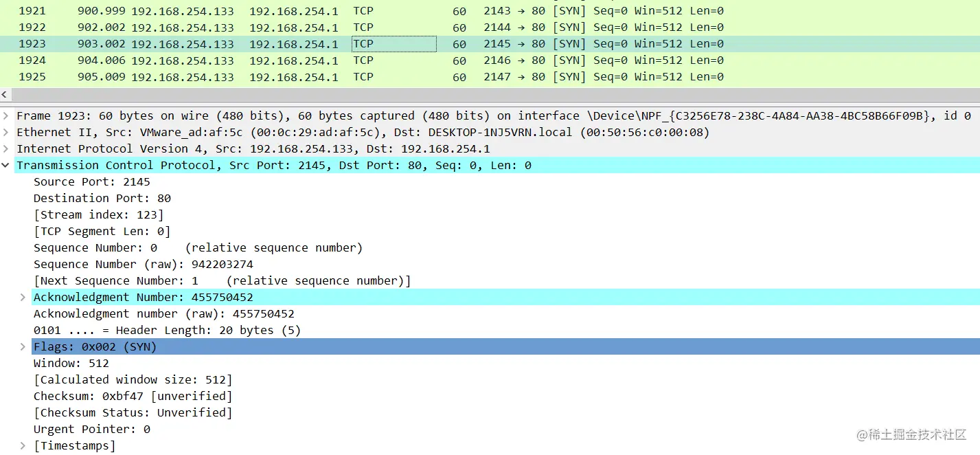Select '[Calculated window size: 512]' line

[133, 379]
